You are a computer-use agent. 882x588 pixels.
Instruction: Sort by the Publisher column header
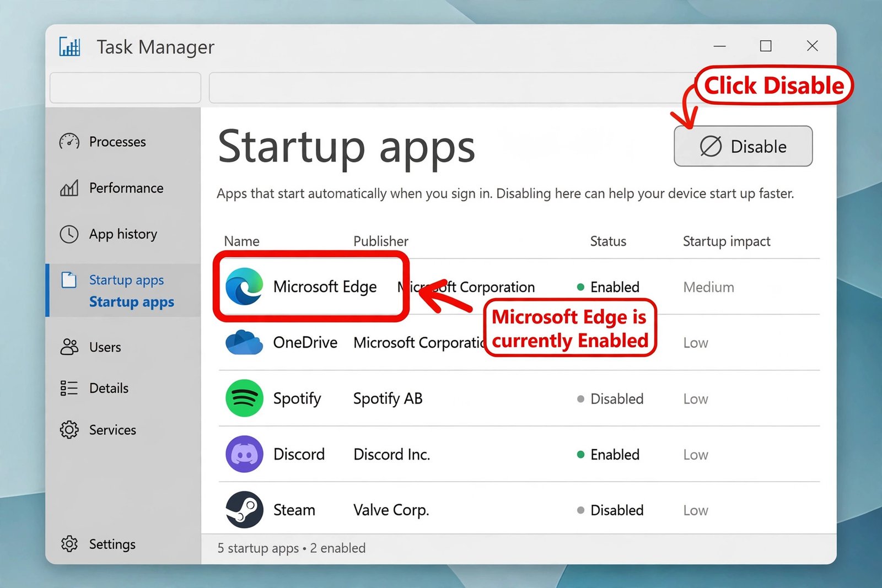coord(381,241)
